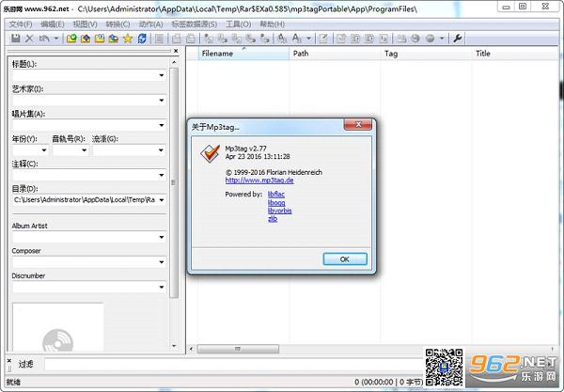The image size is (564, 392).
Task: Refresh the file list with blue arrows
Action: click(142, 39)
